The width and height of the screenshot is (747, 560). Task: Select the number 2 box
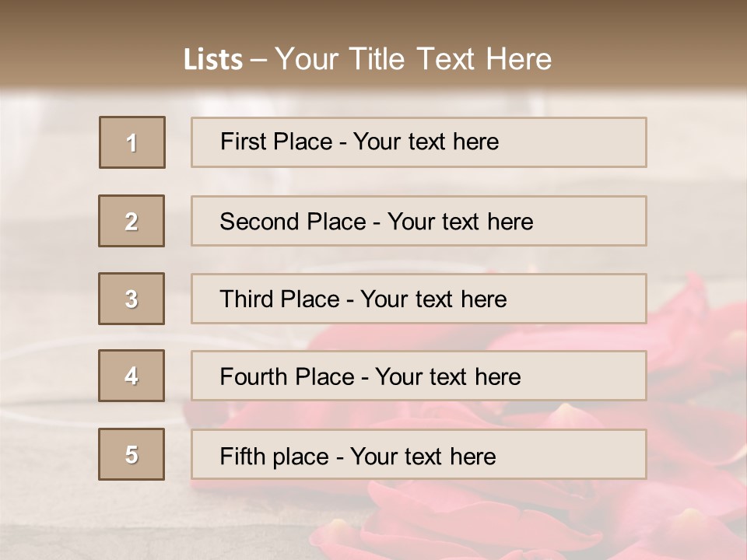(132, 221)
